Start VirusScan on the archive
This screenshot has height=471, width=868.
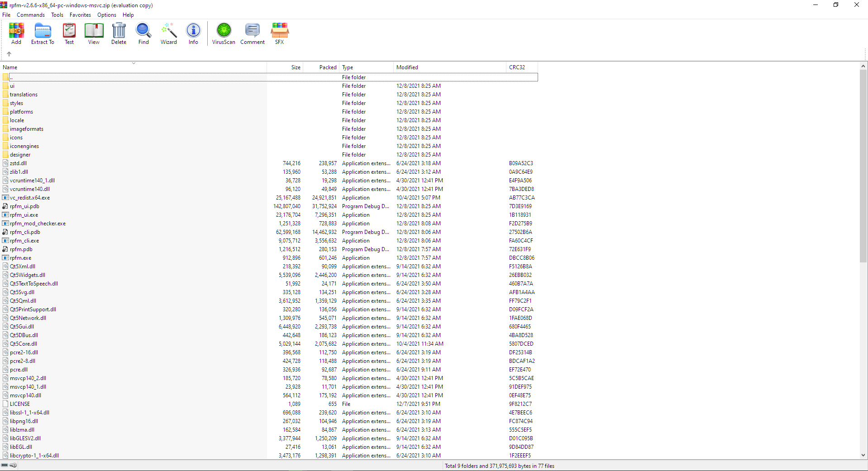click(224, 33)
